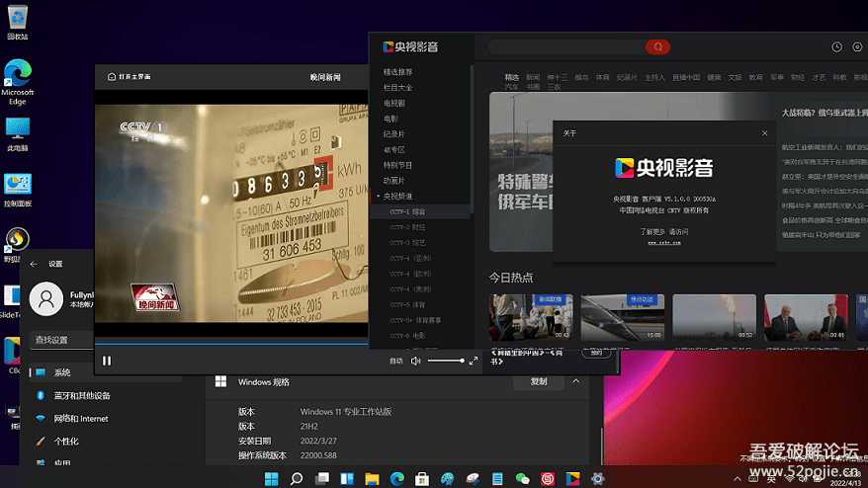Viewport: 868px width, 488px height.
Task: Open the 回收站 recycle bin icon
Action: (17, 22)
